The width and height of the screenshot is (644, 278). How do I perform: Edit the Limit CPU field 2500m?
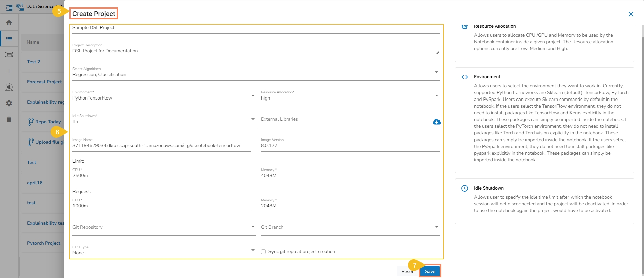[x=162, y=175]
